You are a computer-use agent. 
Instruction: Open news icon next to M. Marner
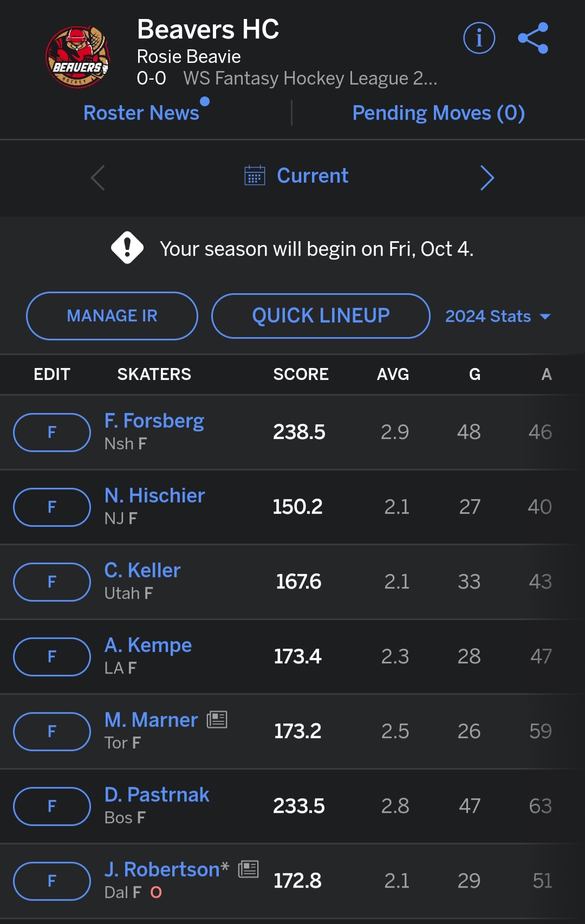point(217,719)
